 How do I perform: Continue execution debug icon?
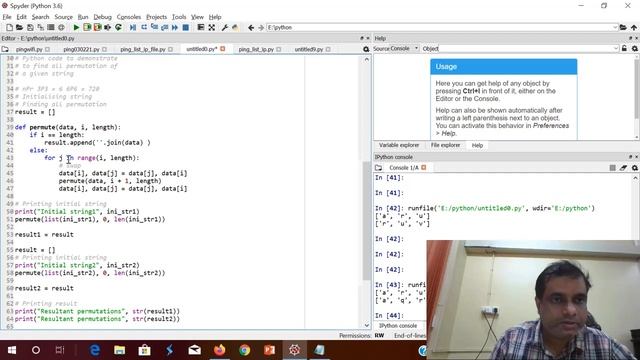[175, 27]
